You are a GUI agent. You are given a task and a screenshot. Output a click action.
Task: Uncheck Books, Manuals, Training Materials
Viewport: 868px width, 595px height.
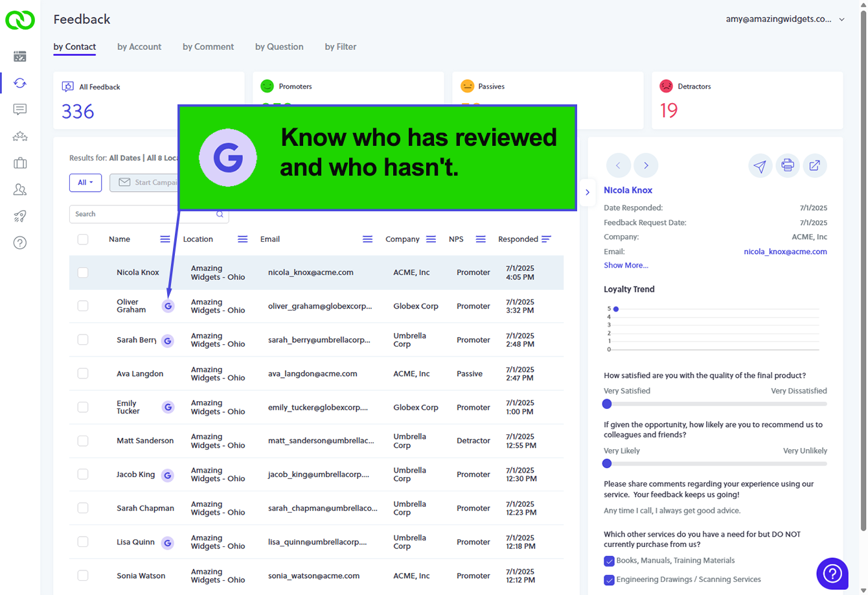609,561
